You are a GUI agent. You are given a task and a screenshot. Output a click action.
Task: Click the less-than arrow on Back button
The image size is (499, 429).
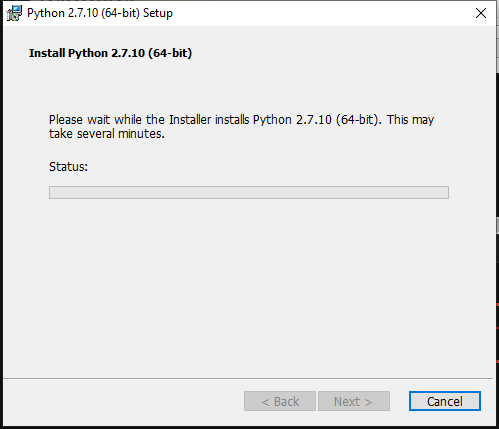click(x=265, y=402)
